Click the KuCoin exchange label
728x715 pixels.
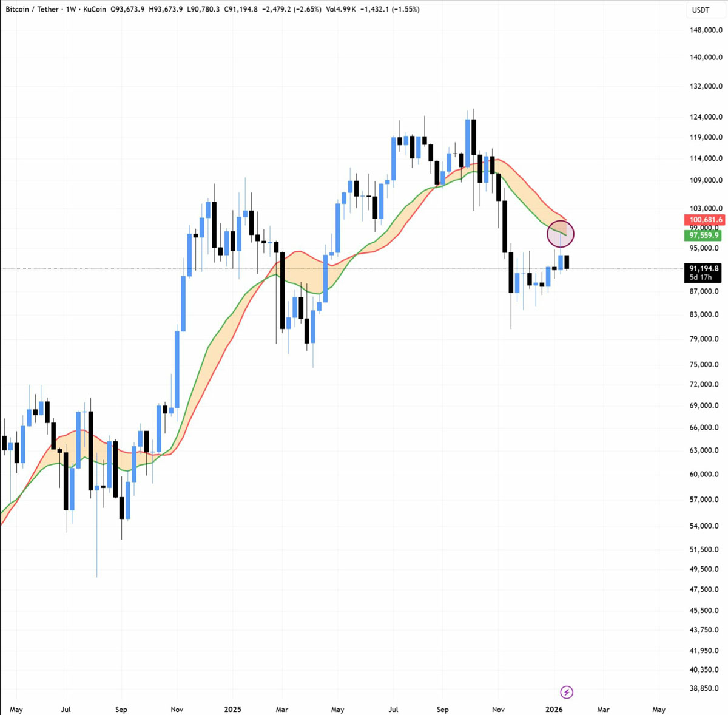94,10
